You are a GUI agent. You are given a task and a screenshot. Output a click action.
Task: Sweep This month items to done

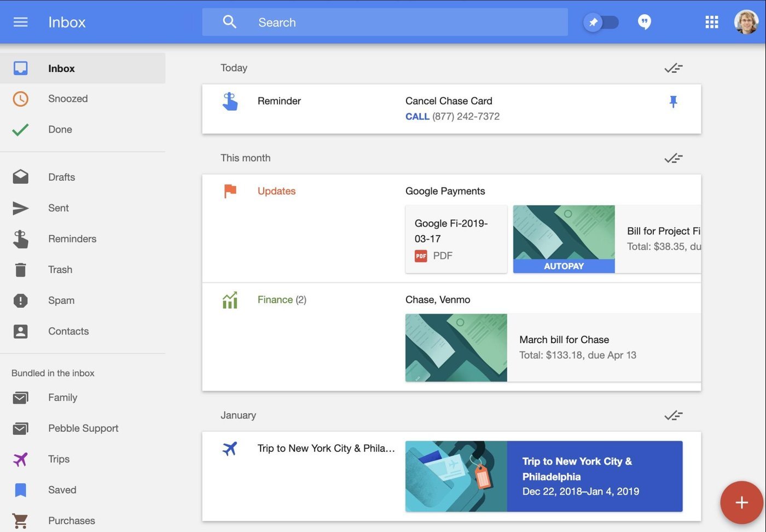click(673, 158)
